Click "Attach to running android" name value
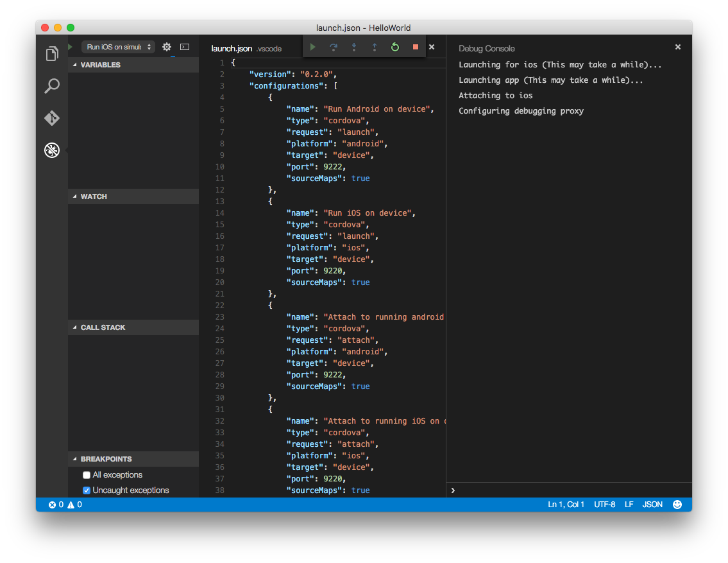This screenshot has width=728, height=563. coord(384,317)
